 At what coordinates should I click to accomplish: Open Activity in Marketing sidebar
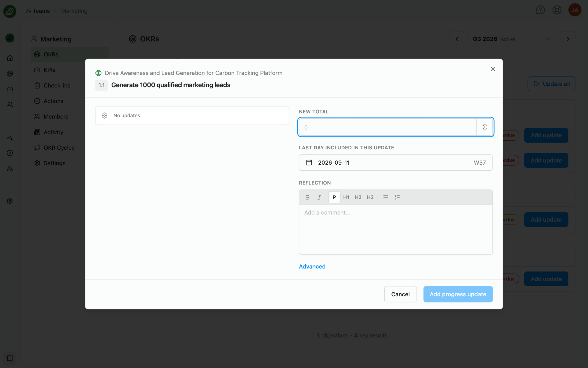[x=70, y=132]
